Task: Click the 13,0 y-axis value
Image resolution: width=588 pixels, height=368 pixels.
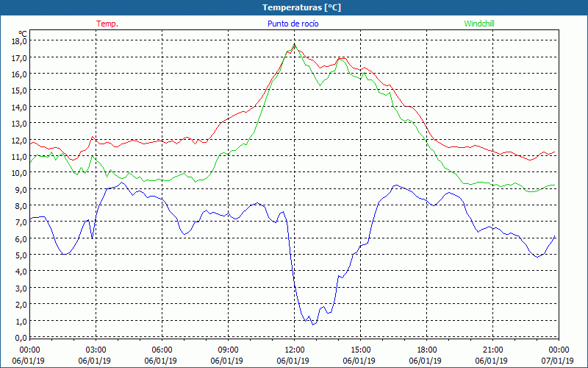Action: coord(19,124)
